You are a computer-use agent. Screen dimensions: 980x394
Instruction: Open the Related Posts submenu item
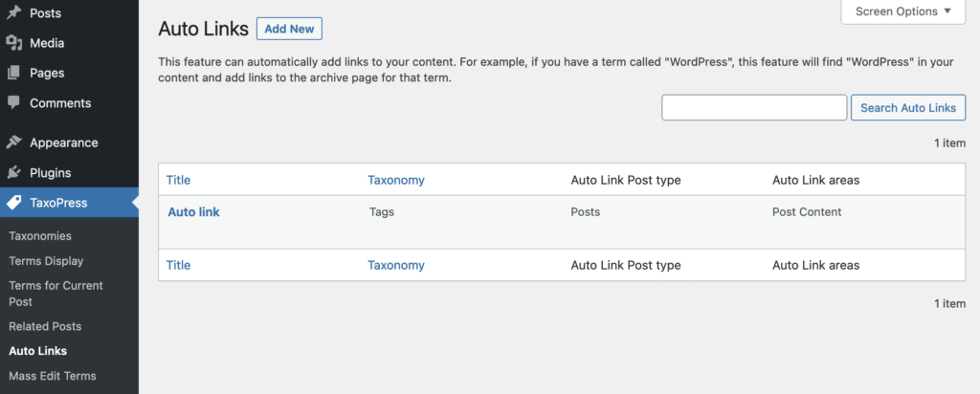coord(45,326)
